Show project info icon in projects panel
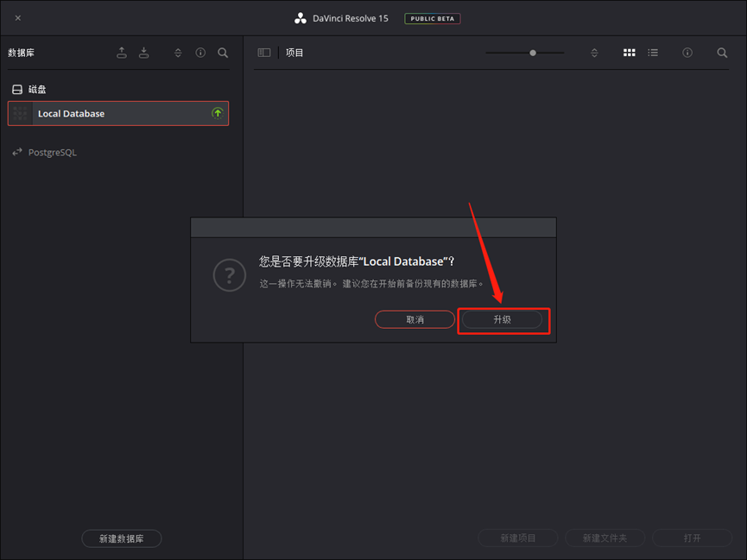 point(687,53)
